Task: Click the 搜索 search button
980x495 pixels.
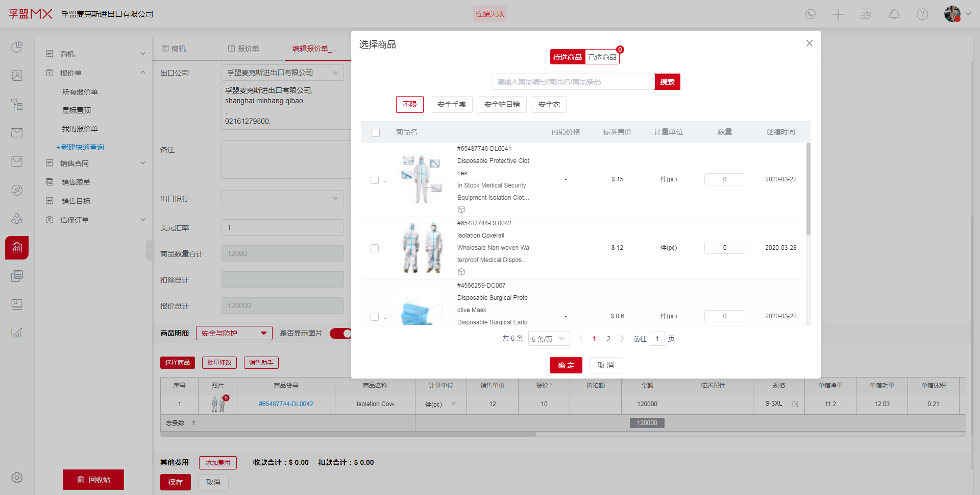Action: [667, 82]
